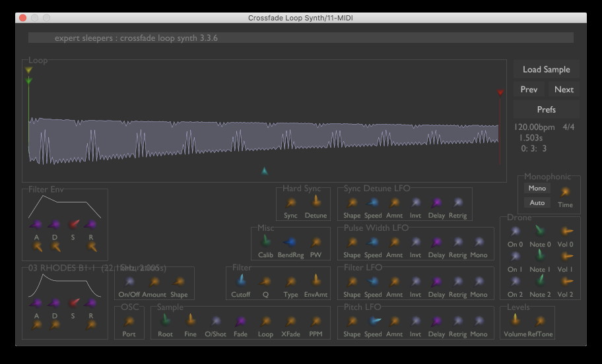Click the Drone Note 2 knob
Image resolution: width=602 pixels, height=364 pixels.
pyautogui.click(x=540, y=281)
